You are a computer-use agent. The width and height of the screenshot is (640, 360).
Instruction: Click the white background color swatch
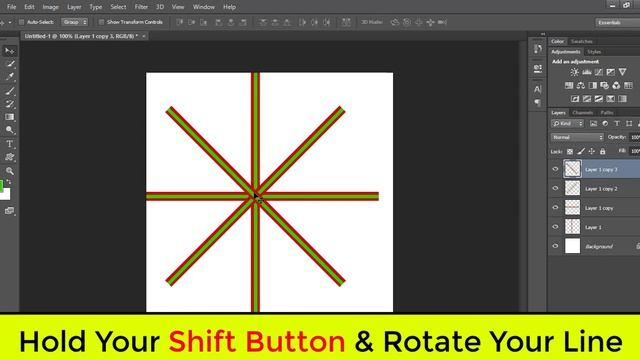point(6,194)
